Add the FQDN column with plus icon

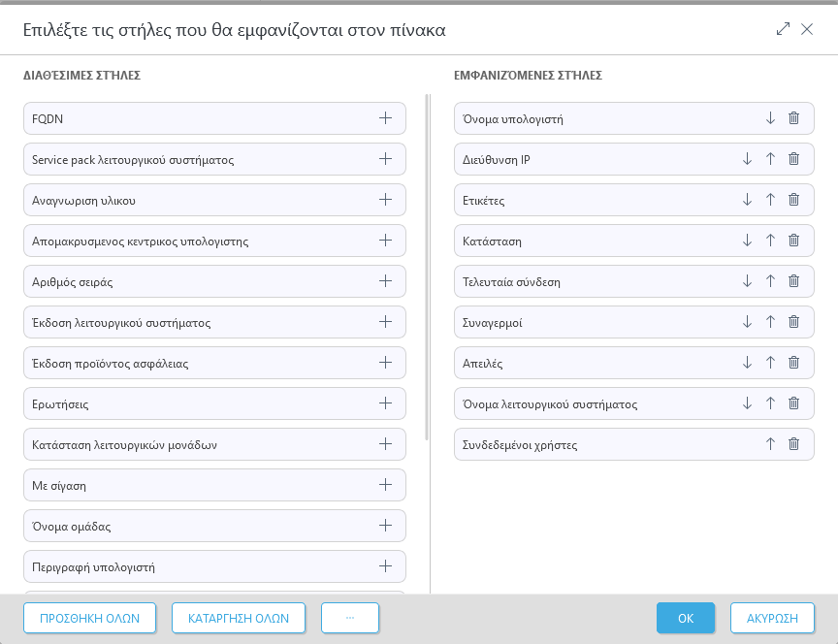[x=385, y=118]
